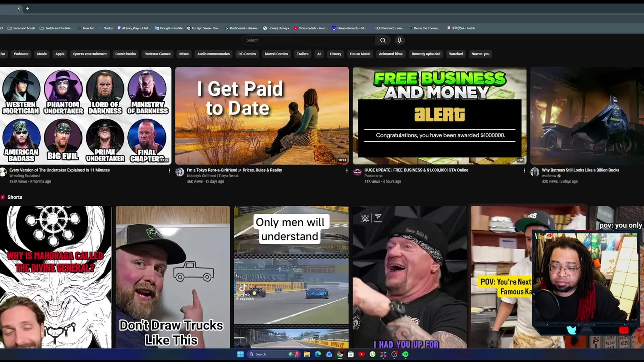The image size is (644, 362).
Task: Activate voice search microphone icon
Action: coord(399,40)
